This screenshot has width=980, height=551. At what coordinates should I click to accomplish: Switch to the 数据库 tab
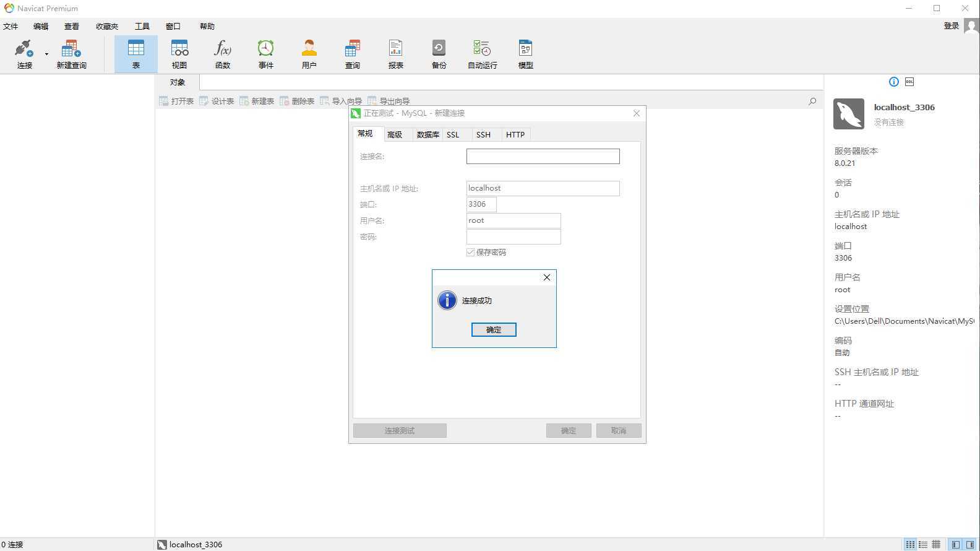[428, 134]
